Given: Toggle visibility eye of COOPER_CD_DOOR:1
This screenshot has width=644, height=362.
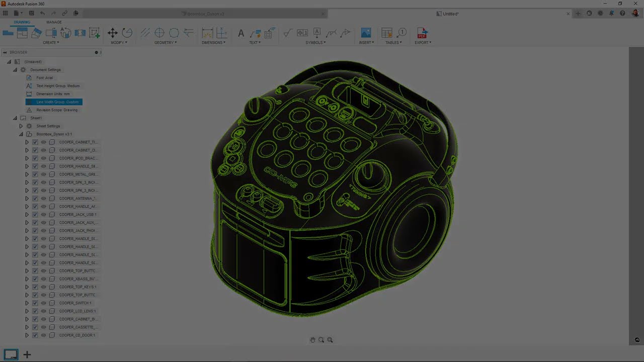Looking at the screenshot, I should click(x=43, y=335).
